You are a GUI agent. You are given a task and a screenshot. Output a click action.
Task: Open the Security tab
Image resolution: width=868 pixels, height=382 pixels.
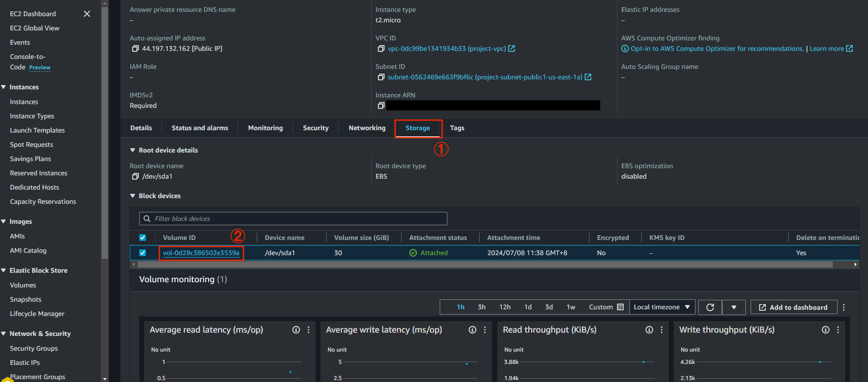(316, 128)
